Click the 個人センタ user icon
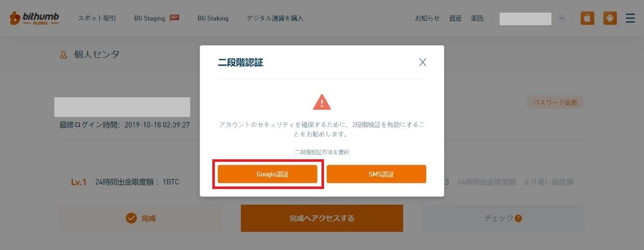 (63, 55)
